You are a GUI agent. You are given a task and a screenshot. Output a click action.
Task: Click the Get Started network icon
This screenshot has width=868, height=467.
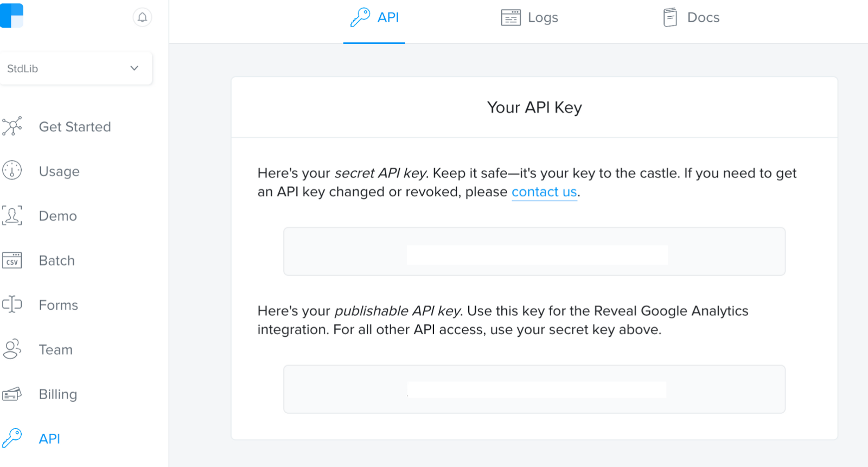(12, 126)
